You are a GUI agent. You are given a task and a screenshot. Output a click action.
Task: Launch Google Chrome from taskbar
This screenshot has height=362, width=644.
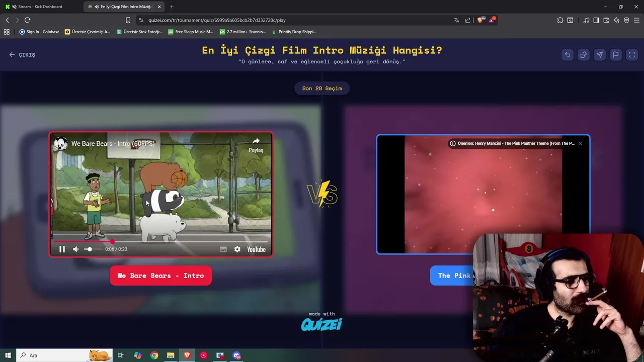(154, 355)
